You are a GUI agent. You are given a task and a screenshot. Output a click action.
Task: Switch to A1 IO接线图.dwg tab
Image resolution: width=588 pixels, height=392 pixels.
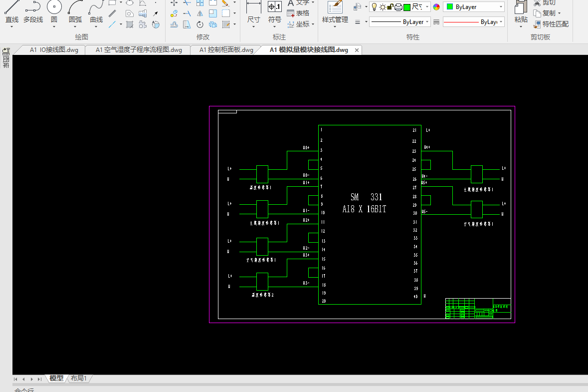click(x=53, y=50)
